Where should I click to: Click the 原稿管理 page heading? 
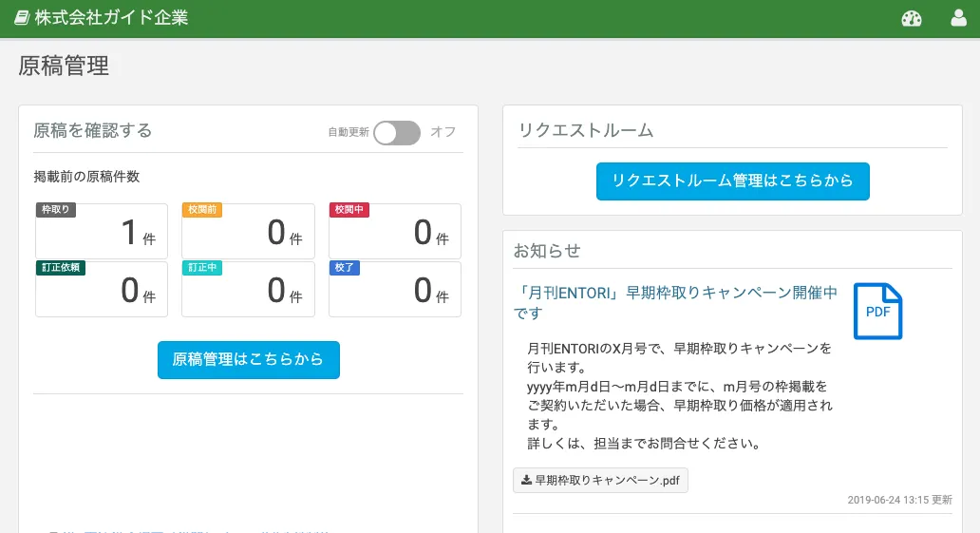pyautogui.click(x=64, y=66)
